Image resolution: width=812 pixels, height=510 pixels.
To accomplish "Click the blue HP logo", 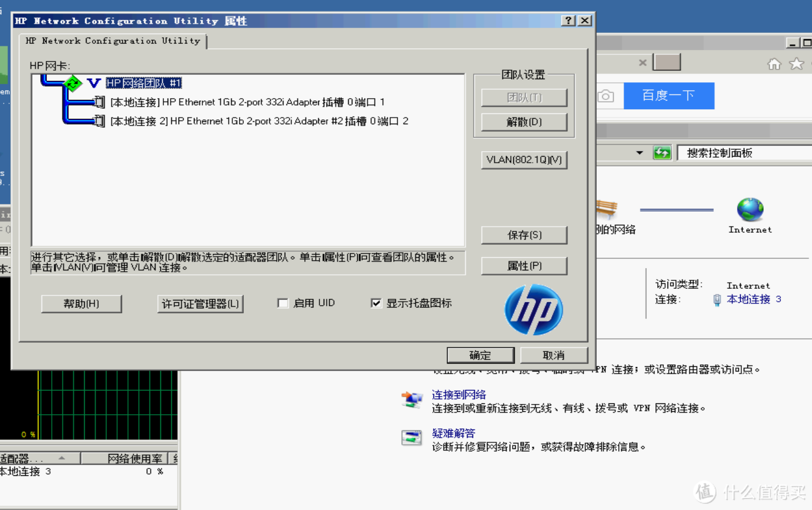I will tap(533, 310).
